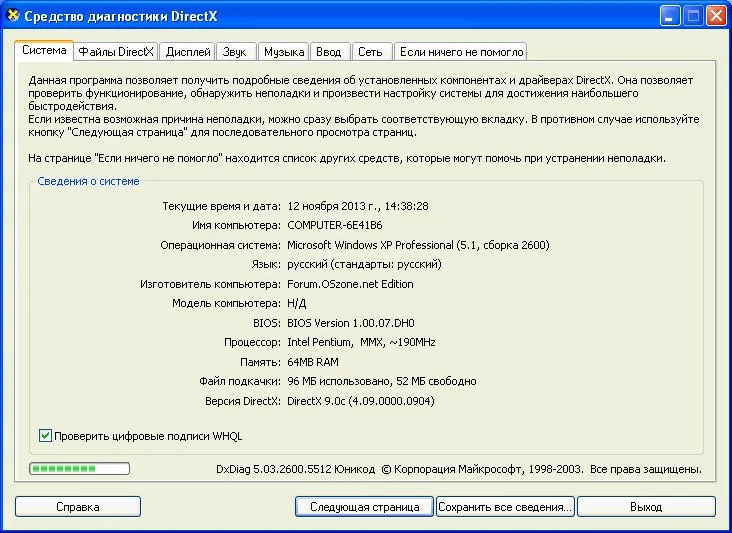
Task: Uncheck Проверить цифровые подписи WHQL checkbox
Action: (45, 436)
